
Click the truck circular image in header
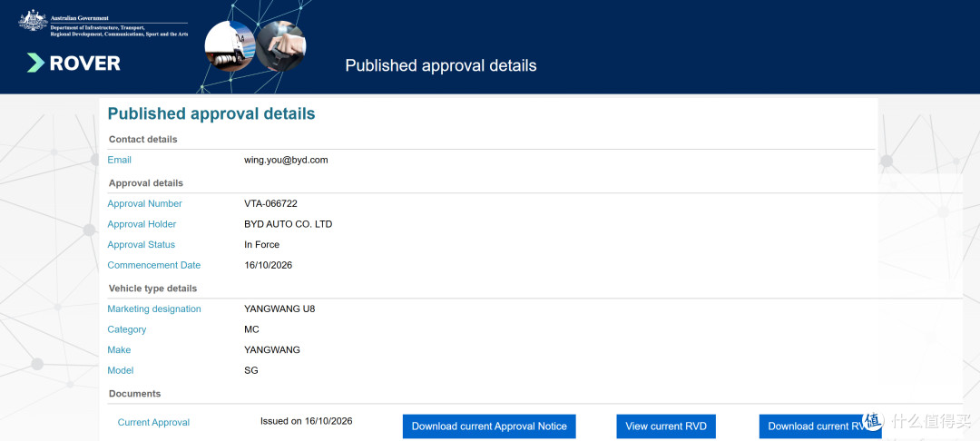pyautogui.click(x=230, y=46)
